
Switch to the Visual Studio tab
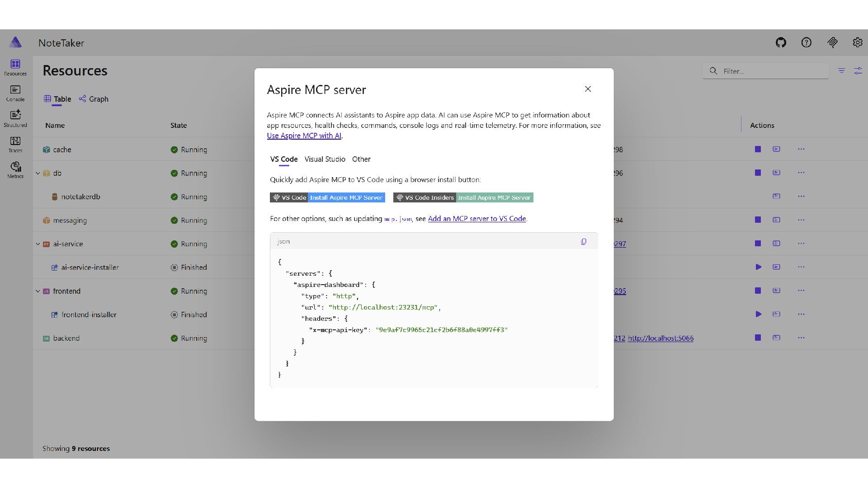[x=325, y=159]
